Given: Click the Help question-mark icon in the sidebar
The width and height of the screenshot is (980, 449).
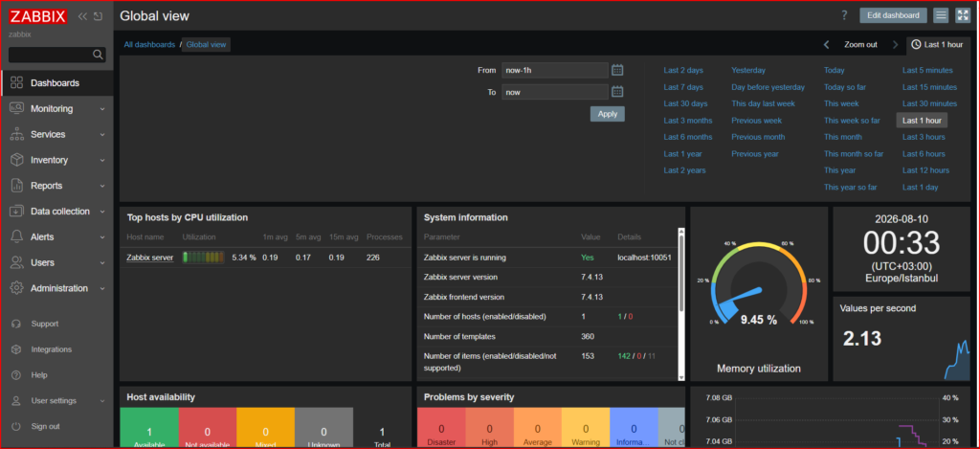Looking at the screenshot, I should coord(17,374).
